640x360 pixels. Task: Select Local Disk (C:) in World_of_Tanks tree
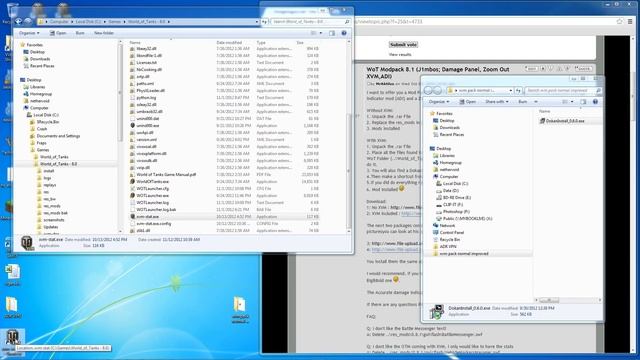point(46,115)
